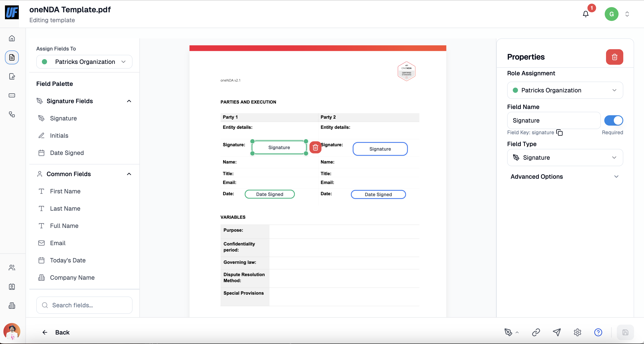Open the contacts badge icon in sidebar
The width and height of the screenshot is (644, 344).
point(12,287)
